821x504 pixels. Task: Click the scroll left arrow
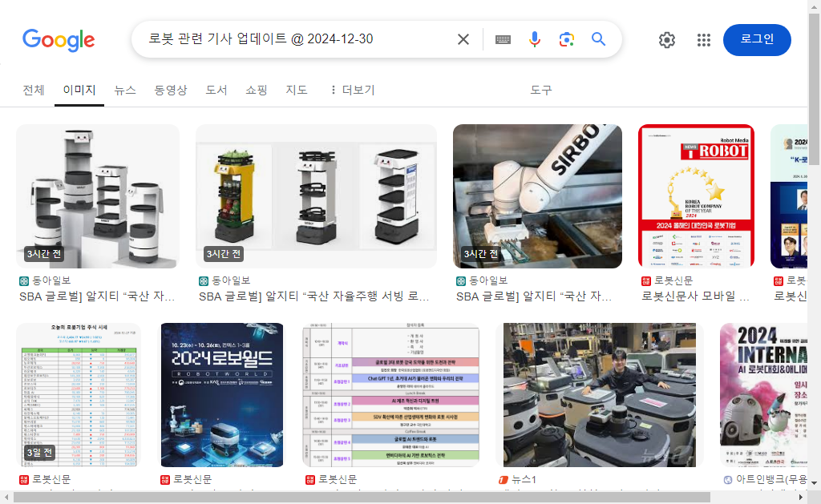(6, 498)
